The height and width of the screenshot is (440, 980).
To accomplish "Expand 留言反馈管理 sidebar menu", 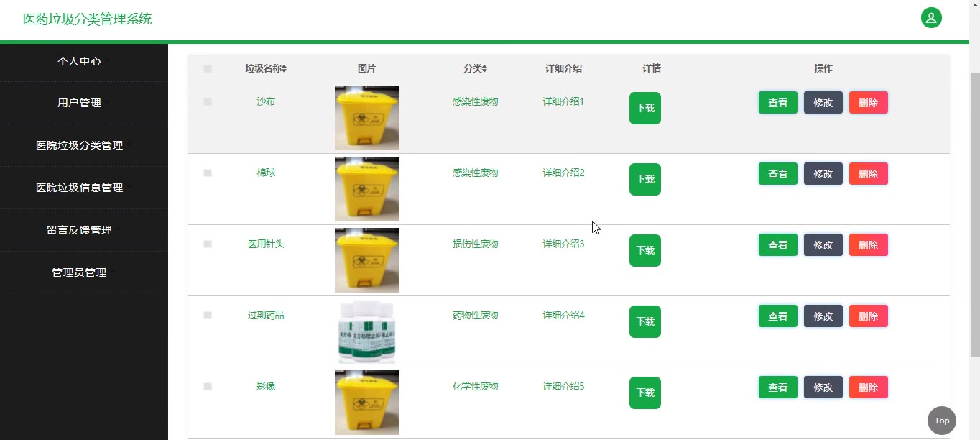I will click(84, 230).
